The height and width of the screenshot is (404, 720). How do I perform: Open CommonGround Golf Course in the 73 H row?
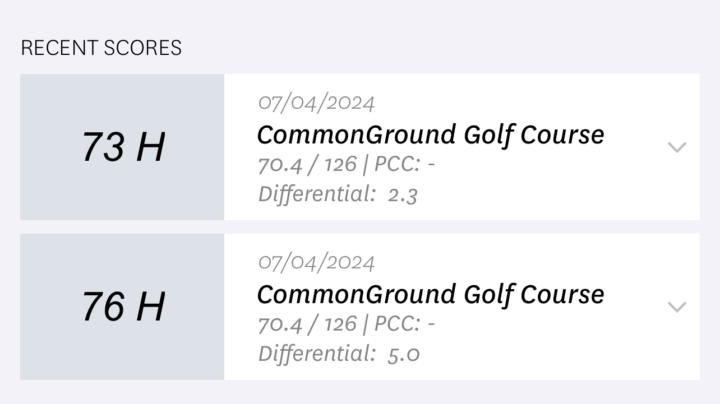(x=430, y=134)
